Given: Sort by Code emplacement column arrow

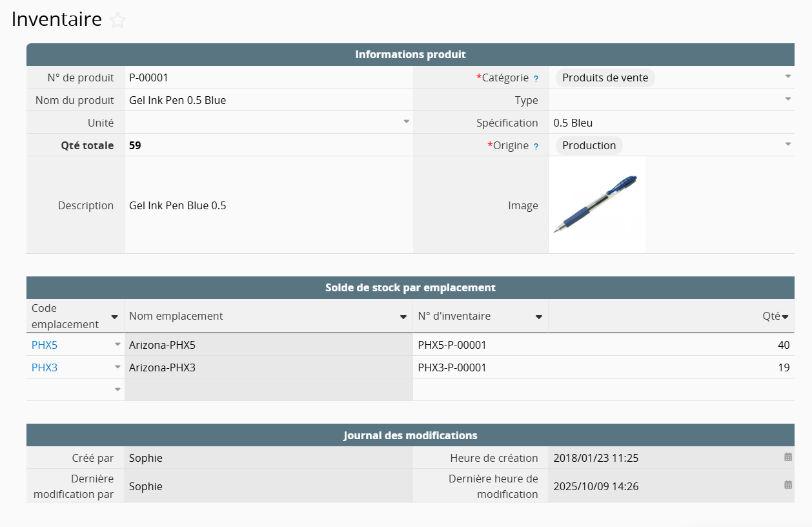Looking at the screenshot, I should point(114,317).
